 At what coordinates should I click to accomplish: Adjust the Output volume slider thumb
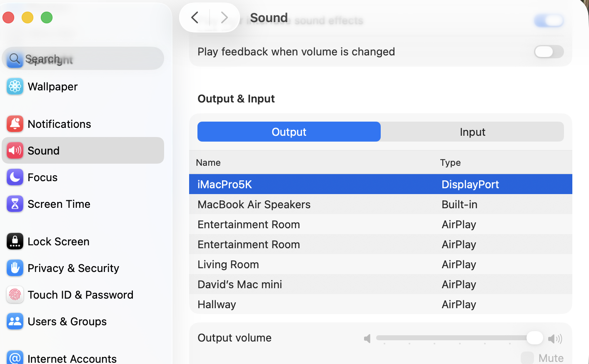[x=534, y=338]
